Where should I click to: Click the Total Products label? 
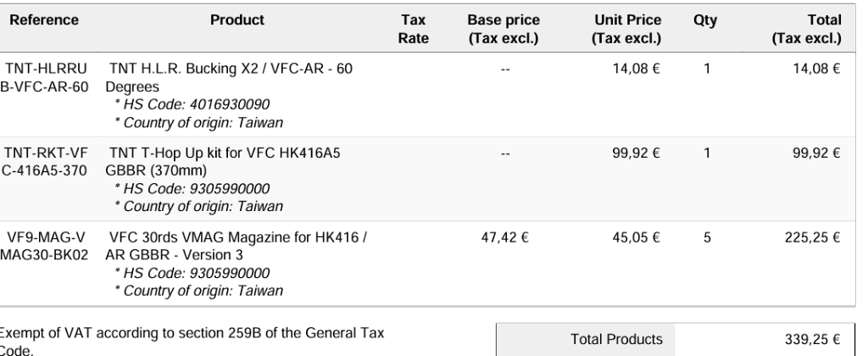616,339
